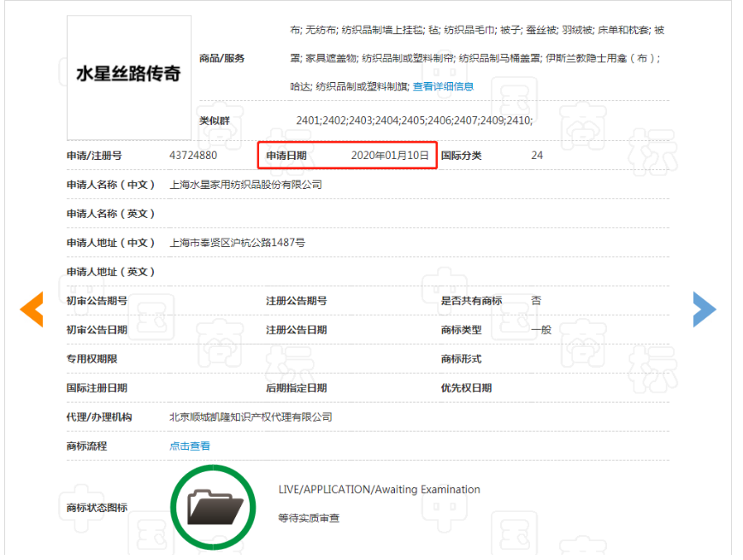
Task: Click the 商品/服务 label
Action: (x=221, y=58)
